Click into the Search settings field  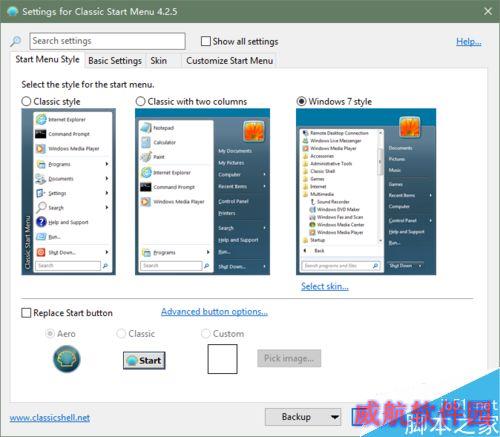click(107, 41)
